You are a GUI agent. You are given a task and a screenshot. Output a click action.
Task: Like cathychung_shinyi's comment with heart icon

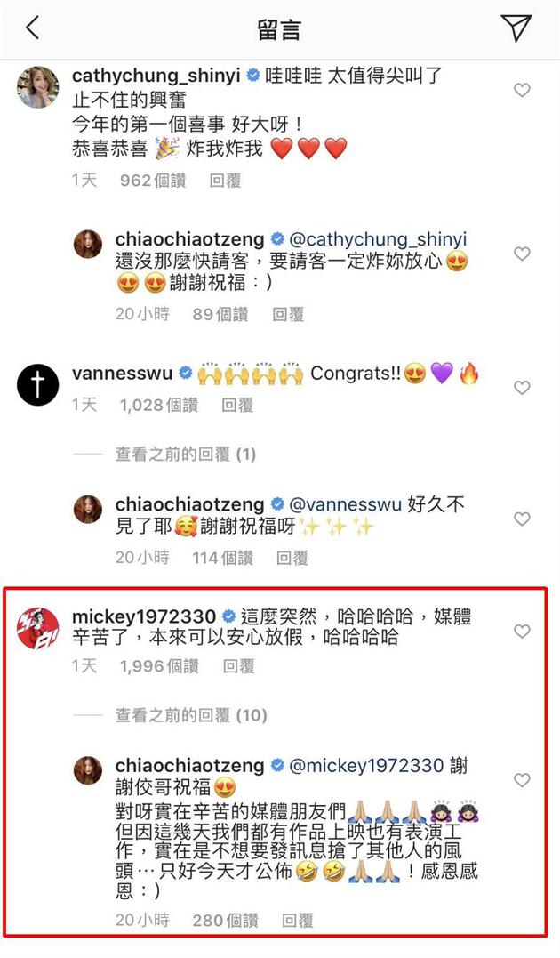[522, 91]
